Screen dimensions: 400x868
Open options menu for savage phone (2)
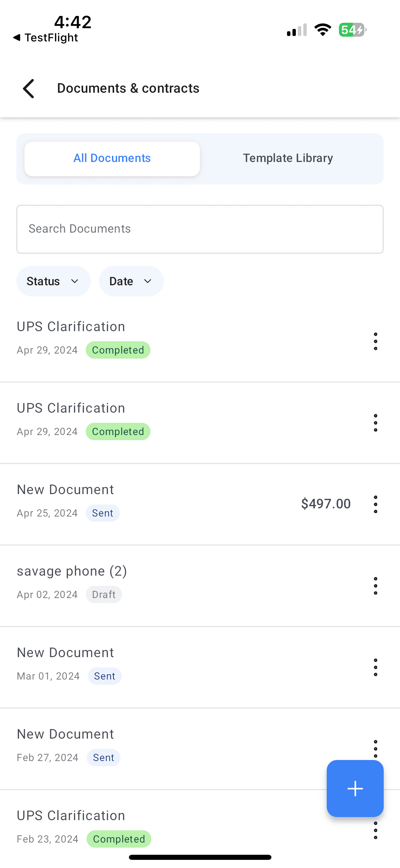375,586
